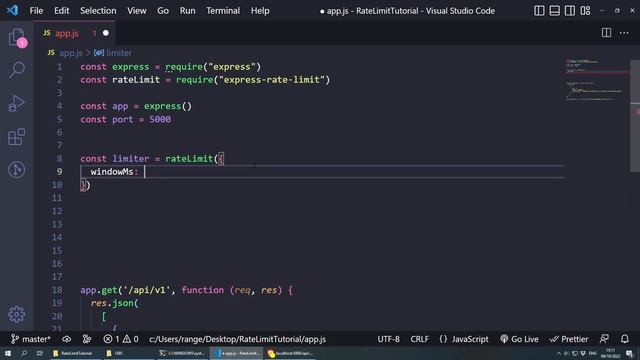Toggle the secondary side bar layout icon
This screenshot has height=360, width=640.
tap(570, 11)
